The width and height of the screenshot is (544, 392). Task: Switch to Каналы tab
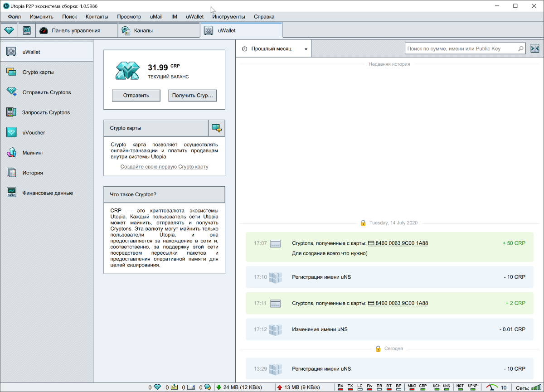(159, 31)
